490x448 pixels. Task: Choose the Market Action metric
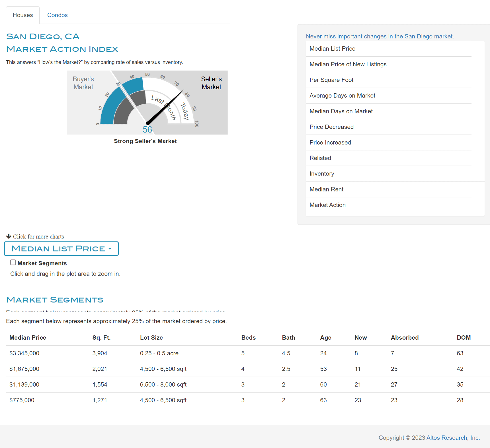(x=389, y=205)
